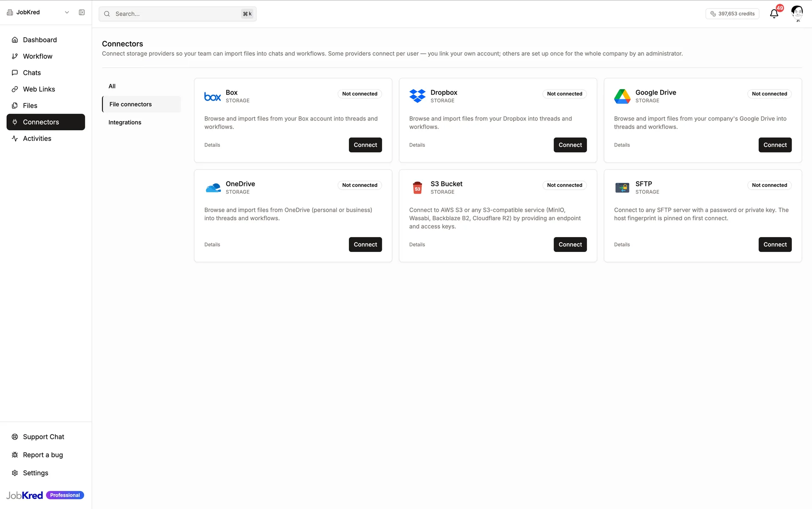Viewport: 812px width, 509px height.
Task: Open Web Links from sidebar
Action: (46, 89)
